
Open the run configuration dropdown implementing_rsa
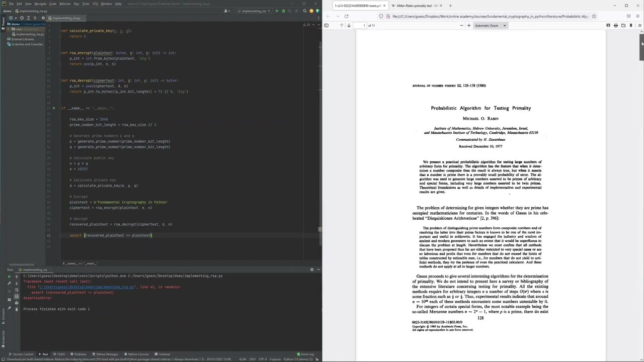tap(254, 11)
